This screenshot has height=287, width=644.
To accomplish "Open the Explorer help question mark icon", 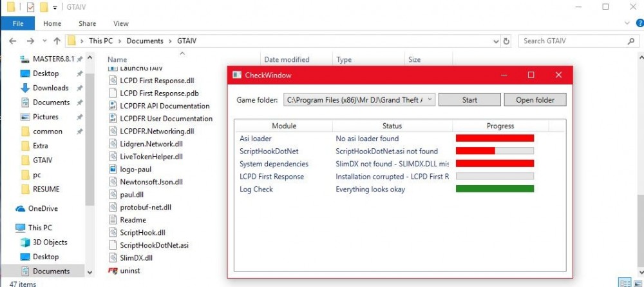I will (x=639, y=23).
